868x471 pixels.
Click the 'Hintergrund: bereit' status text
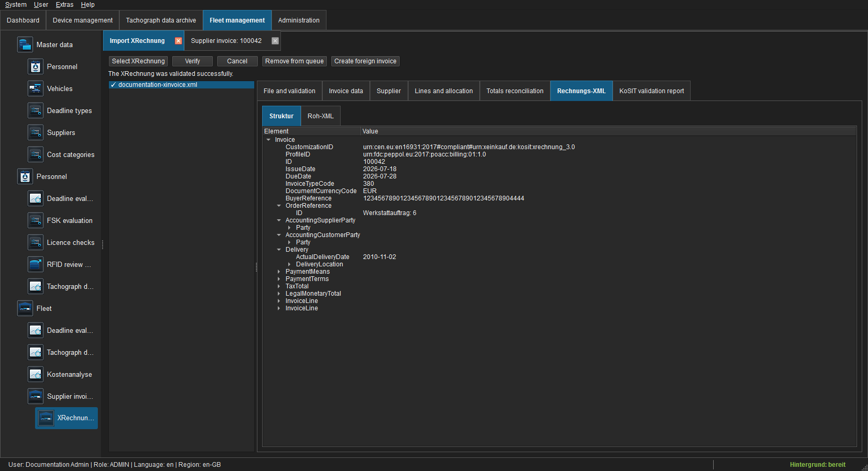click(817, 465)
